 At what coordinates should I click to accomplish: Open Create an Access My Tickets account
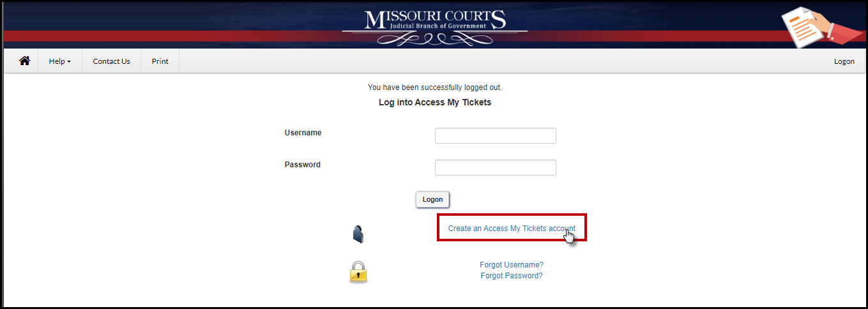click(511, 229)
